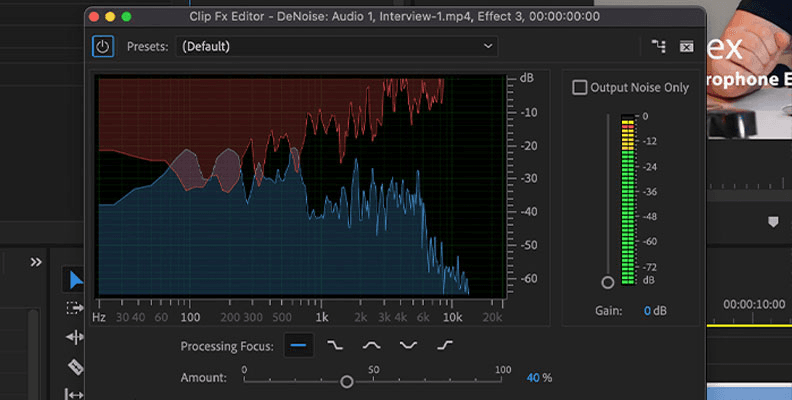Click the Gain slider knob

(607, 283)
